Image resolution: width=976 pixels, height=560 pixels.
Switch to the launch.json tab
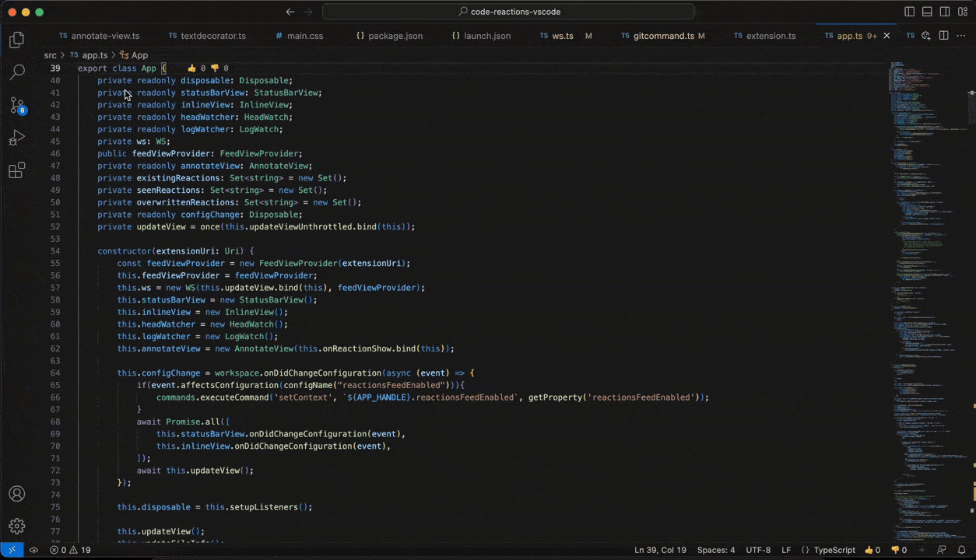point(481,36)
